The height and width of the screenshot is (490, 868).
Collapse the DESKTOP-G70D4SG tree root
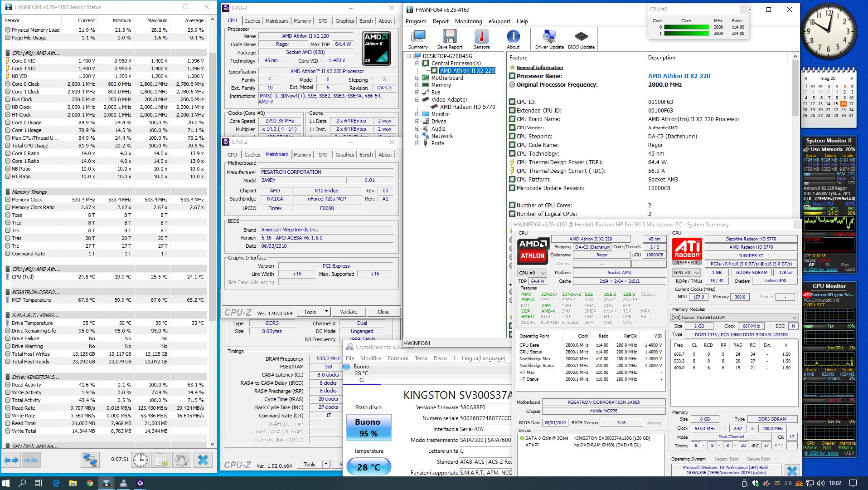pyautogui.click(x=409, y=56)
